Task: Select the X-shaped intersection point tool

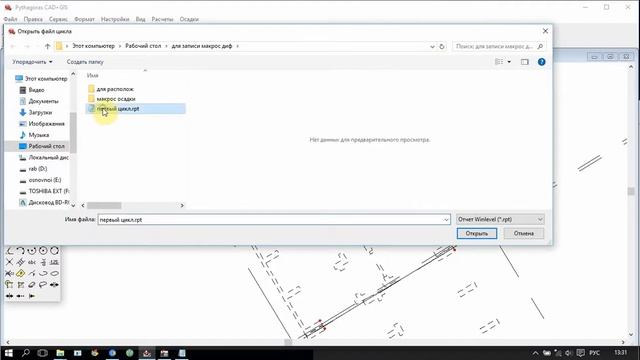Action: pyautogui.click(x=9, y=262)
